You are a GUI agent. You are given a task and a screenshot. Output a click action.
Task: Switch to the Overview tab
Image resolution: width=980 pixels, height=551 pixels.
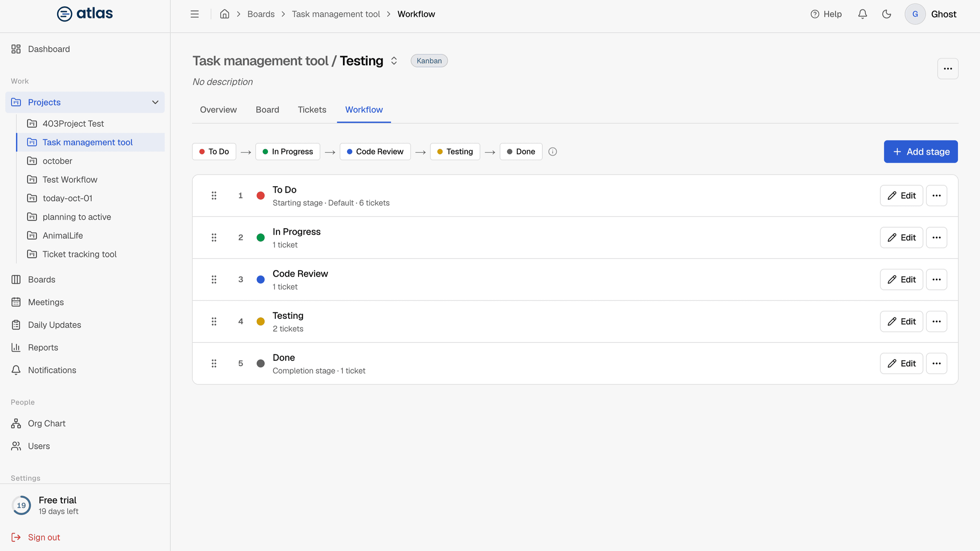218,110
